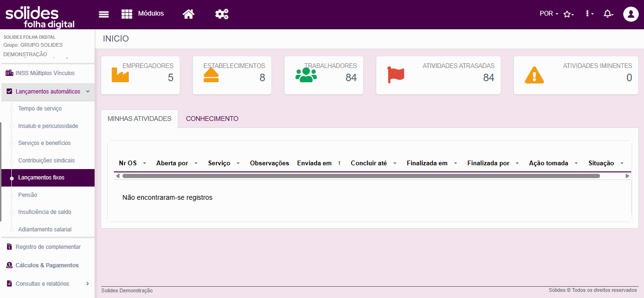This screenshot has width=644, height=298.
Task: Go to home via house icon
Action: (189, 14)
